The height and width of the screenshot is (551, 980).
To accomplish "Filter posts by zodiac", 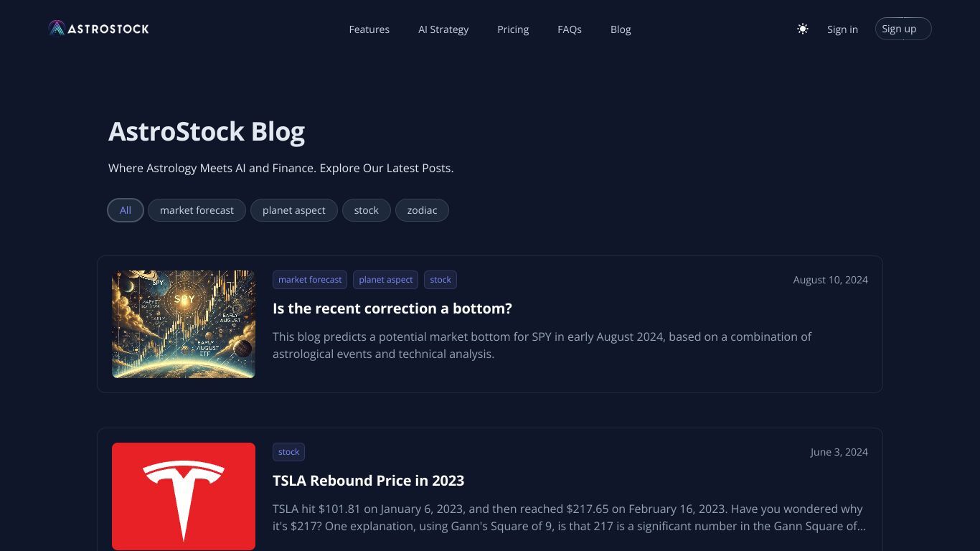I will (x=422, y=210).
